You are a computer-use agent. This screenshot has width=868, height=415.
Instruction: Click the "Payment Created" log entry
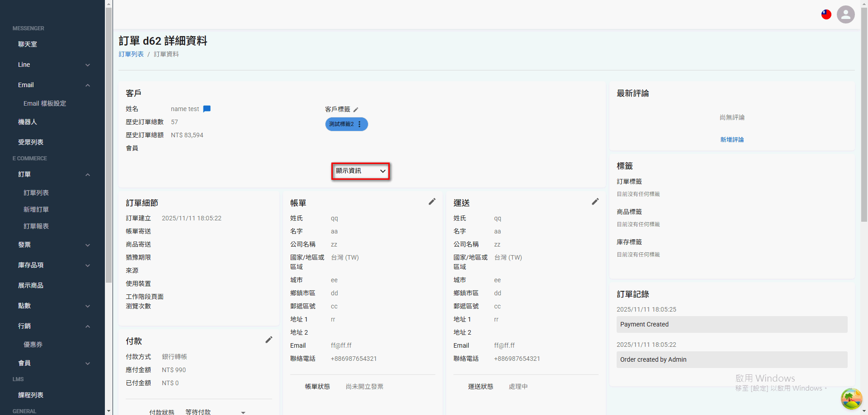point(732,324)
